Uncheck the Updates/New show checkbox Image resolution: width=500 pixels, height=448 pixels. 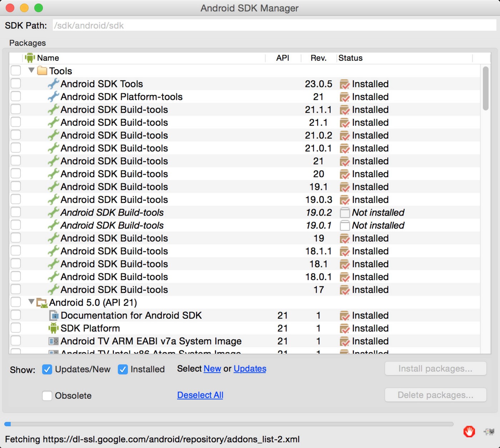point(47,369)
